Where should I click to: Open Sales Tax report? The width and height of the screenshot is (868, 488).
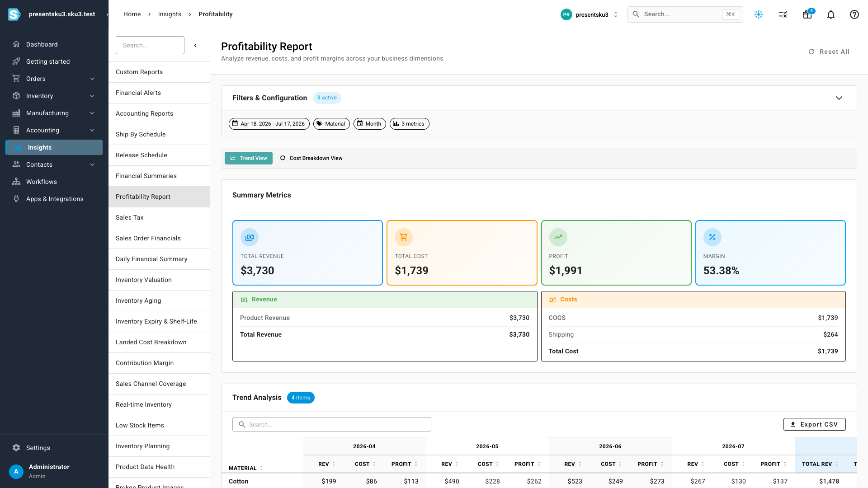click(159, 217)
